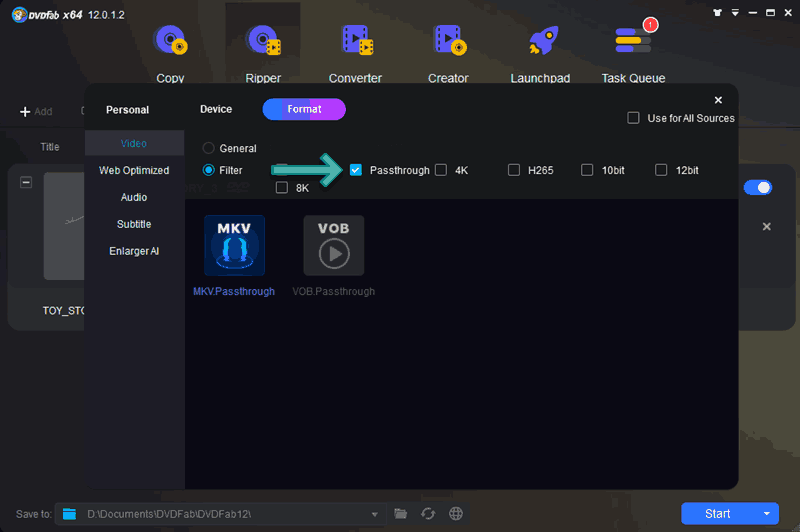Click the Save to path field
Screen dimensions: 800x532
221,514
